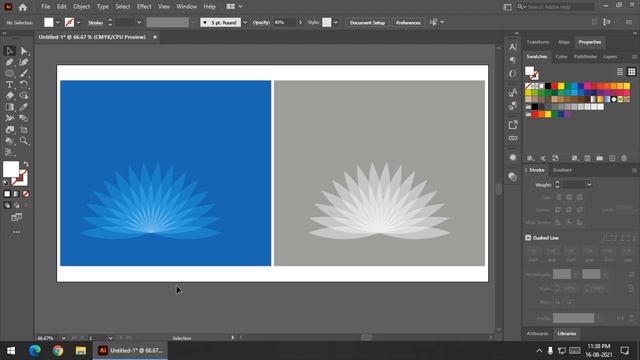The image size is (640, 360).
Task: Open Google Chrome from the taskbar
Action: [58, 350]
